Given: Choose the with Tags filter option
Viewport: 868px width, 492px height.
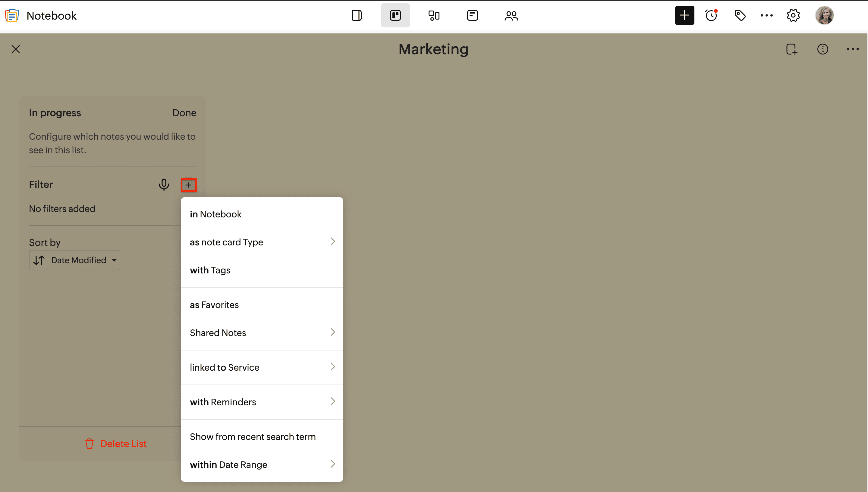Looking at the screenshot, I should 210,270.
